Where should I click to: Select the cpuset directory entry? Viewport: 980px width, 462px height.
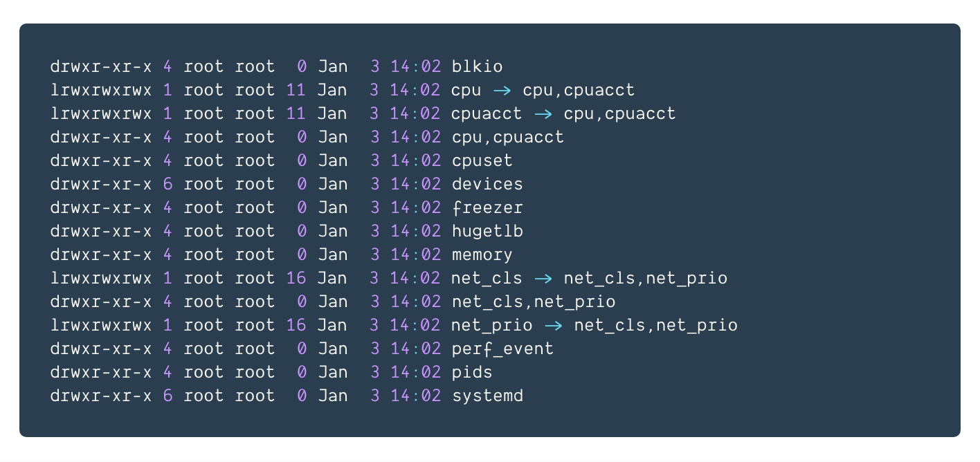tap(482, 161)
